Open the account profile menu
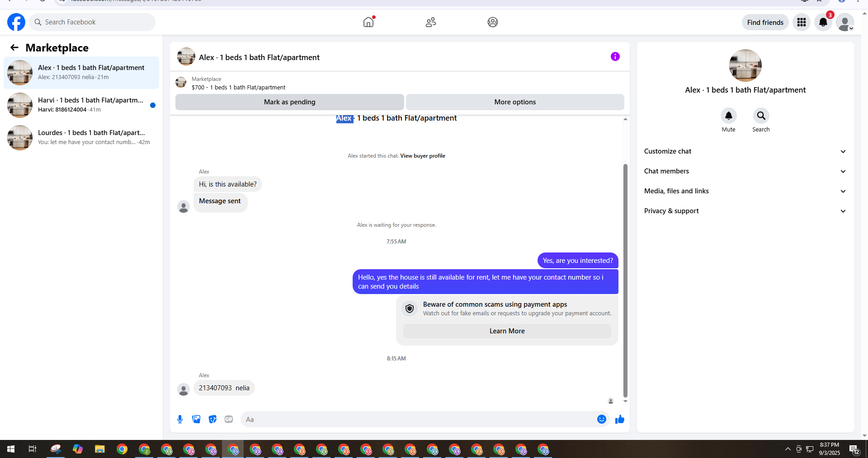 coord(844,22)
